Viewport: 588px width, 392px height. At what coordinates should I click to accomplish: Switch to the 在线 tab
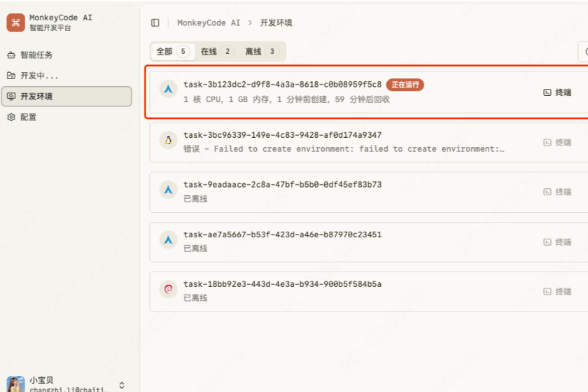218,51
